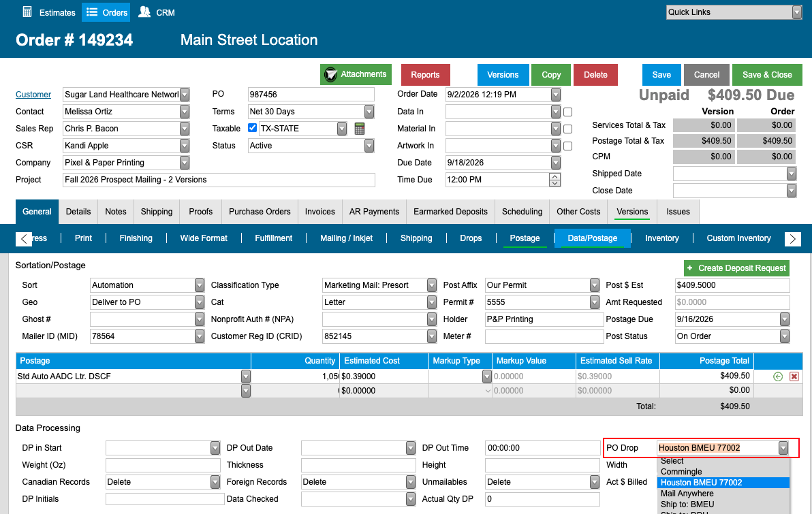Click Create Deposit Request button

[736, 268]
